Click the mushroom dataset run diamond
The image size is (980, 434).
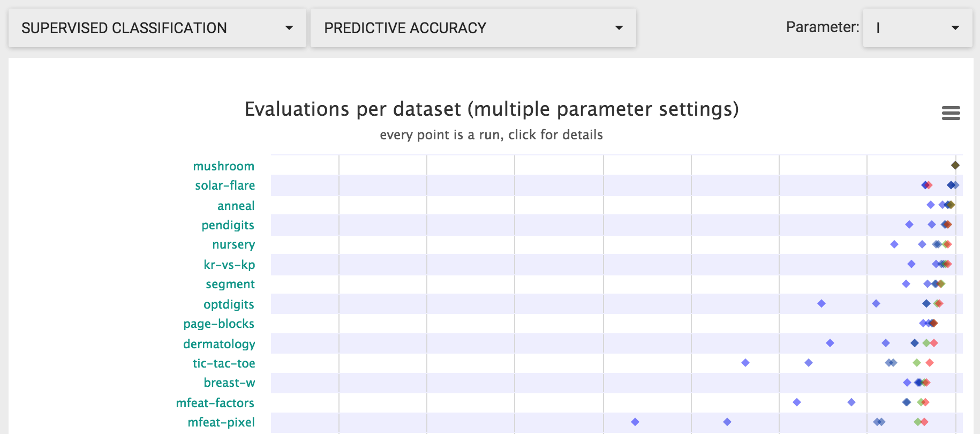[x=955, y=165]
